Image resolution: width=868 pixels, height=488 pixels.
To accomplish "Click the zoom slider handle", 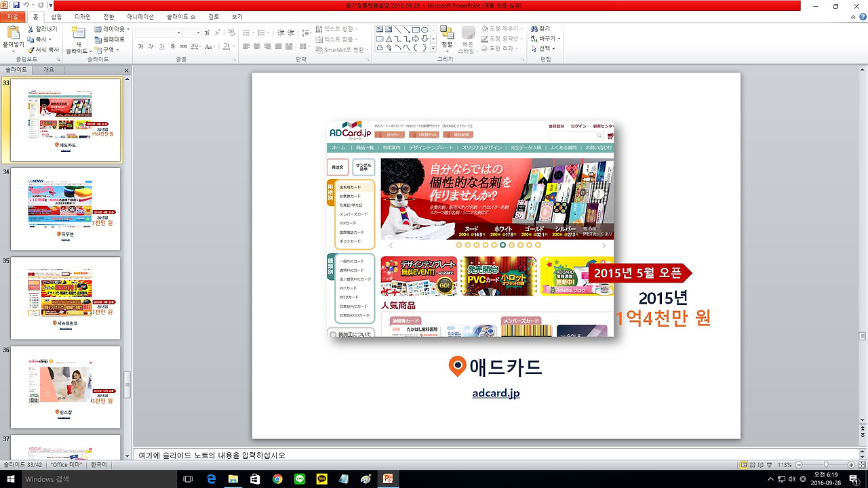I will [x=825, y=465].
